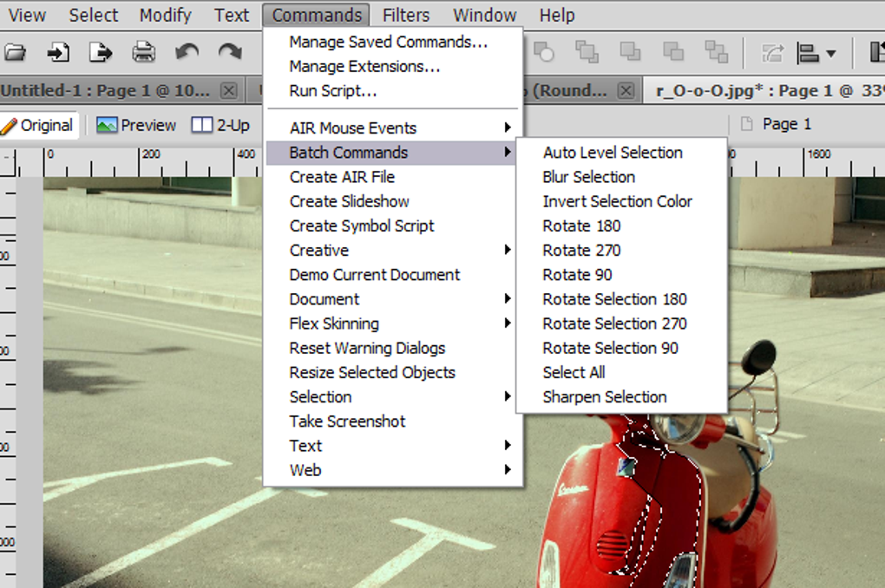Open the View menu
The image size is (885, 588).
pos(27,16)
